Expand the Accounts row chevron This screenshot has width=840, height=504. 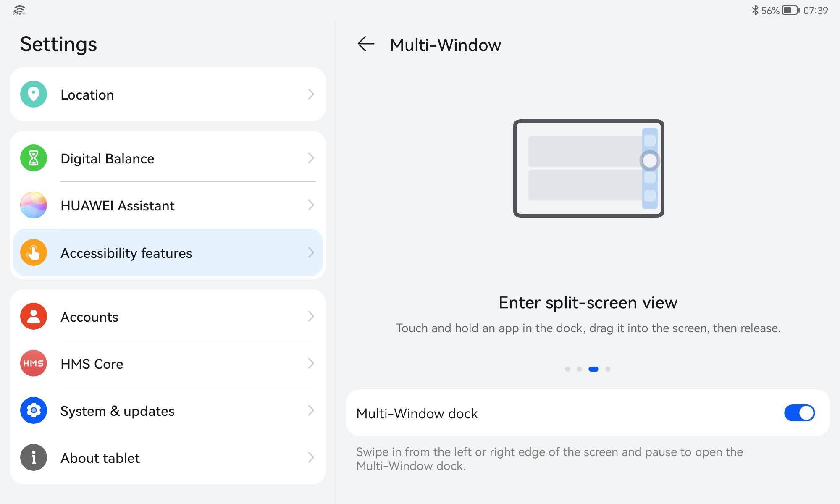click(311, 316)
